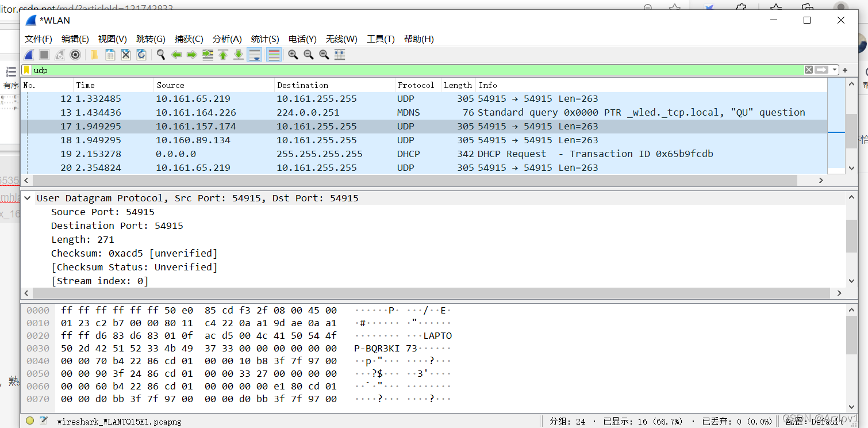This screenshot has height=428, width=868.
Task: Open the 工具(T) menu
Action: (x=381, y=39)
